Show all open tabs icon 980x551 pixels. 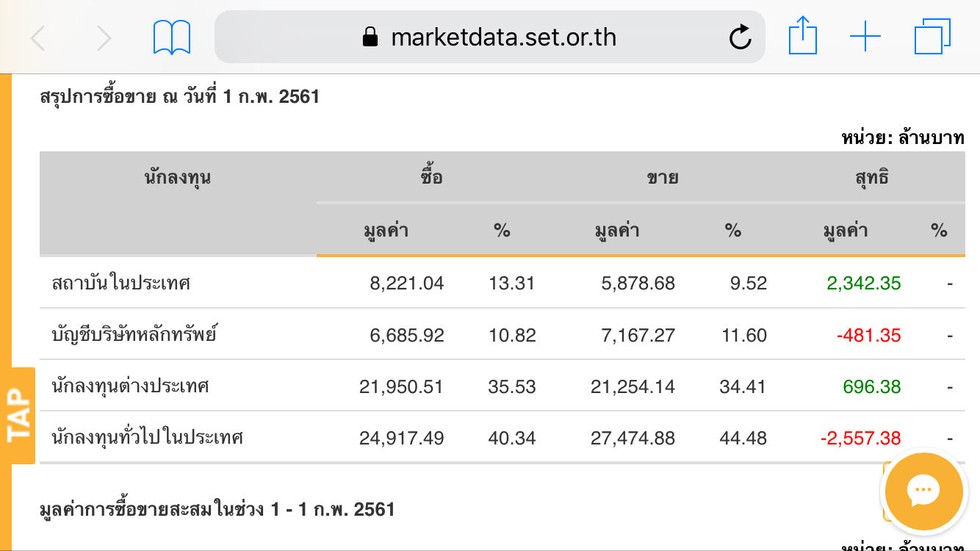(932, 37)
